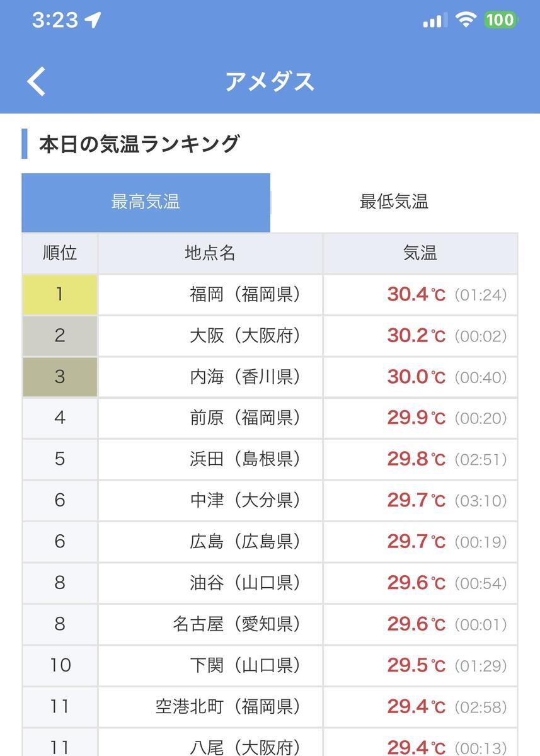Viewport: 540px width, 756px height.
Task: Tap the Wi-Fi status icon
Action: coord(466,20)
